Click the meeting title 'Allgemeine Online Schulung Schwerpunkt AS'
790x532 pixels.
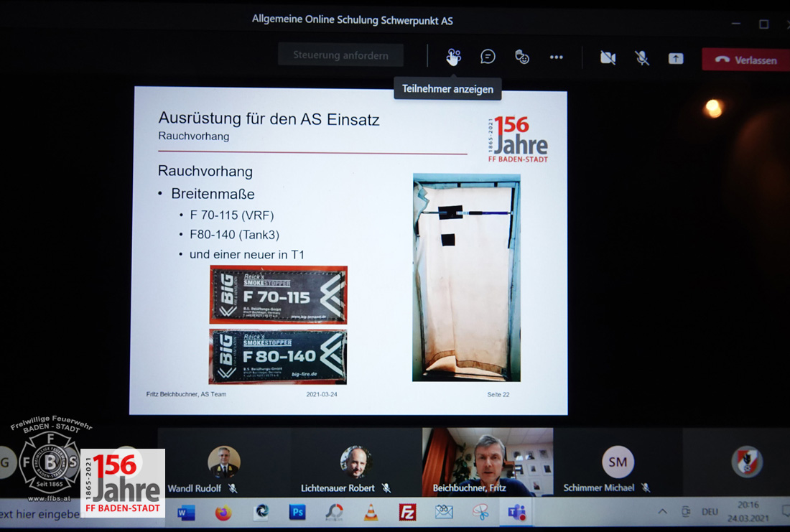352,20
